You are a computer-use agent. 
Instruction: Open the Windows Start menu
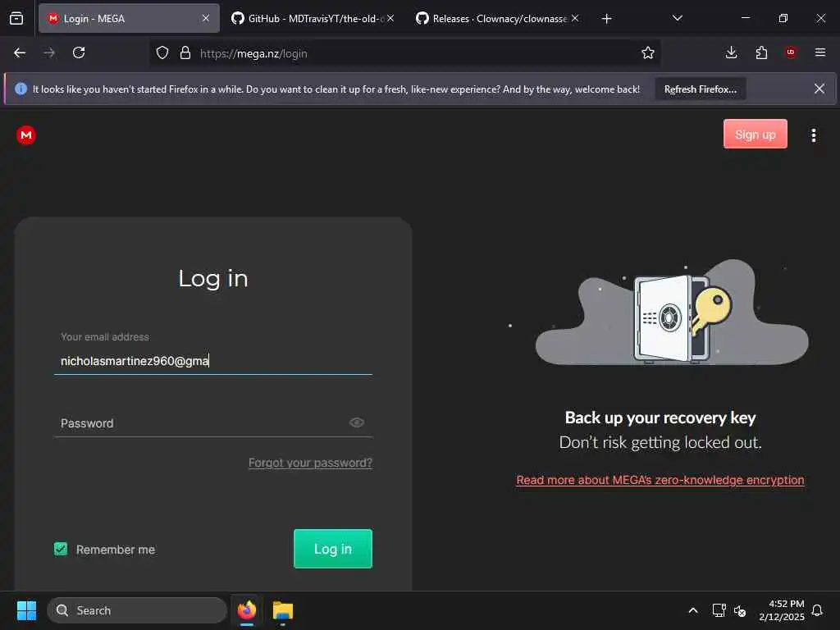26,610
